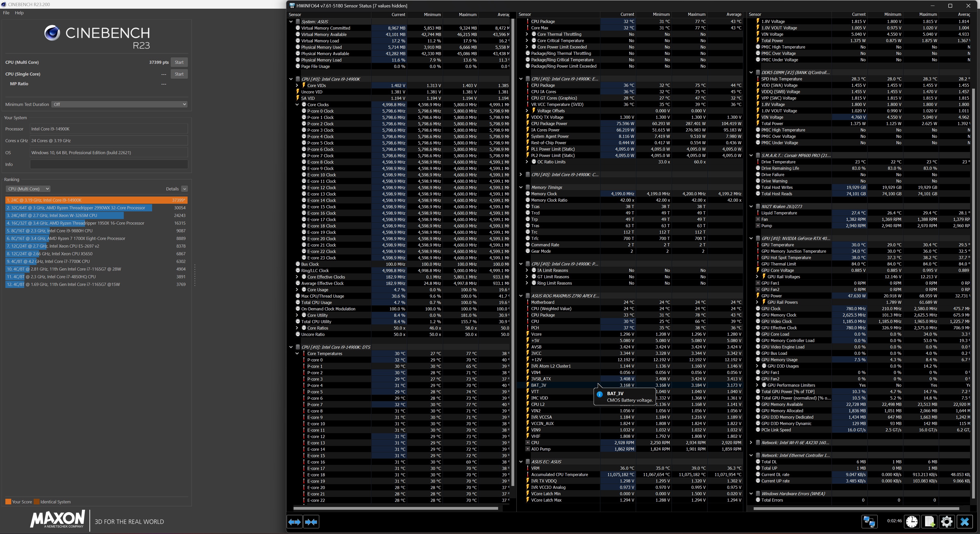Expand the Core Effective Clocks node

pos(297,277)
